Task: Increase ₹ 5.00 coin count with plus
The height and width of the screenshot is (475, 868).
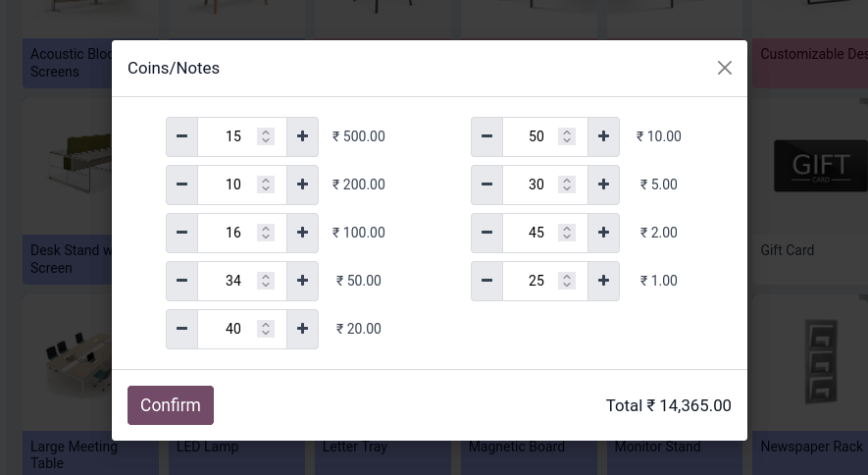Action: point(603,185)
